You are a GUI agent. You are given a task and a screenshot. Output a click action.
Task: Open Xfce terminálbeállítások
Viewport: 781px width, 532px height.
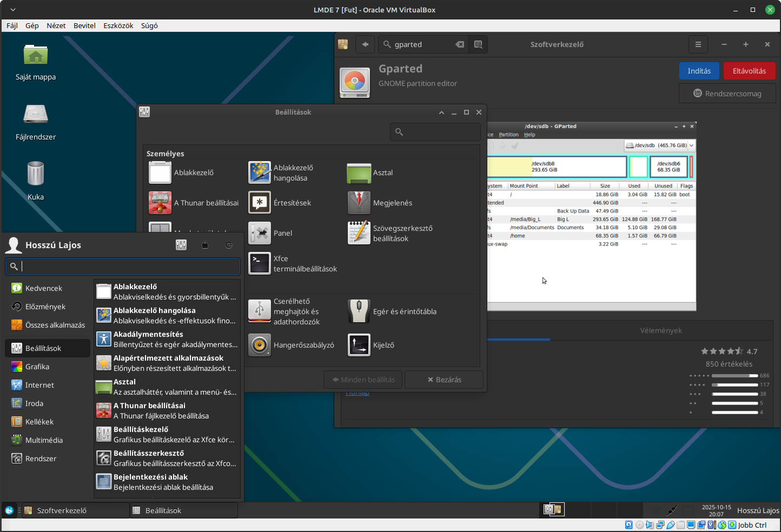[260, 264]
